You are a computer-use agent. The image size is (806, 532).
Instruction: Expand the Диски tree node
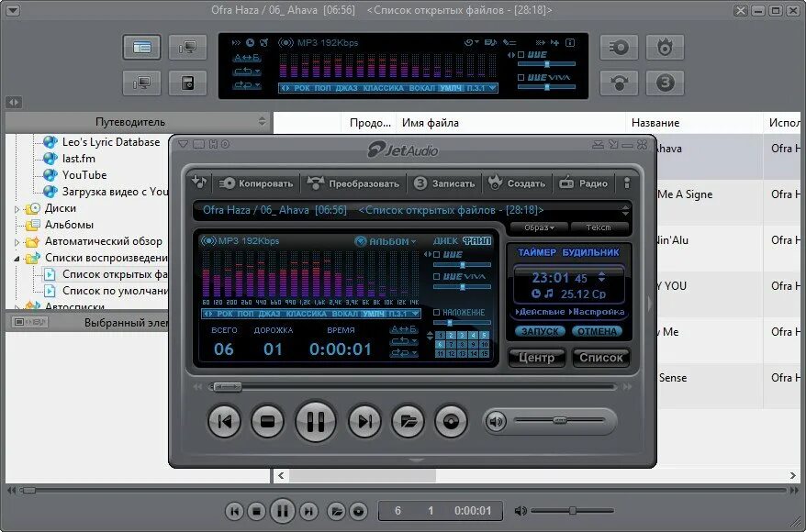click(17, 209)
